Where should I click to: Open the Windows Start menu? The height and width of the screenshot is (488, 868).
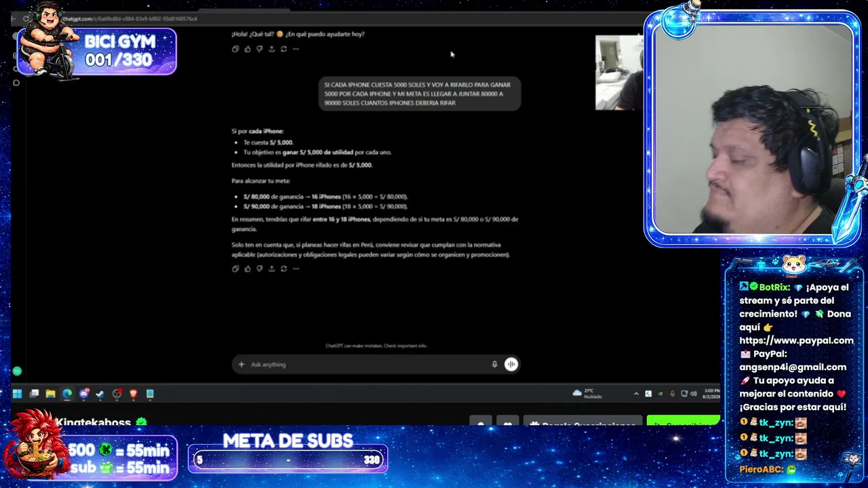point(17,394)
